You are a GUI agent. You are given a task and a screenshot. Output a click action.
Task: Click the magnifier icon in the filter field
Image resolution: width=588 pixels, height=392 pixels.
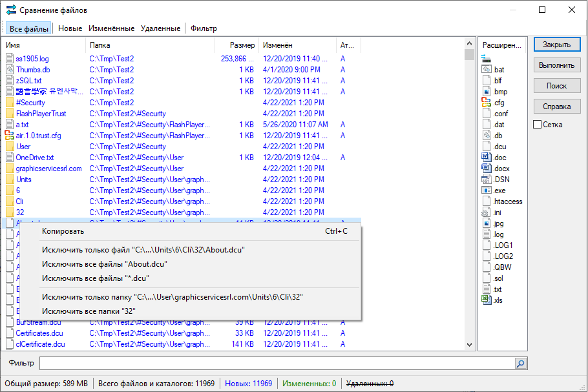(520, 364)
